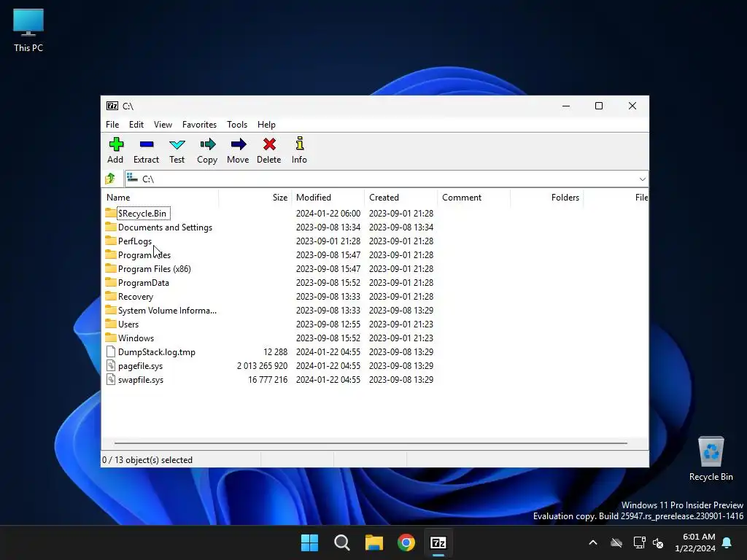Click the '0 / 13 object(s) selected' status

tap(147, 460)
